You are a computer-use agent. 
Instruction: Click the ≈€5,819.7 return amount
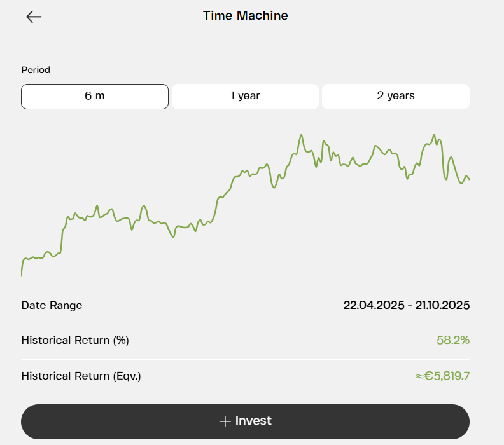tap(442, 376)
